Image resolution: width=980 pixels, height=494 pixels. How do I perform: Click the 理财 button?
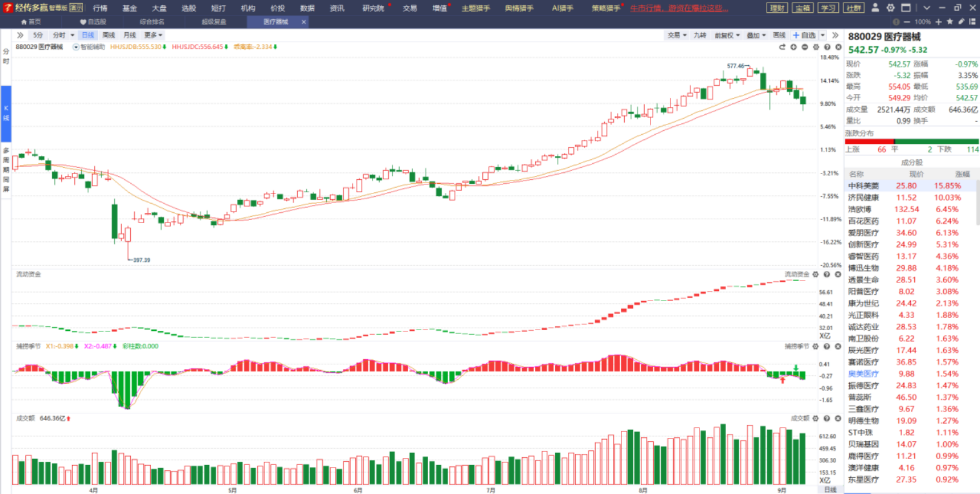tap(777, 8)
